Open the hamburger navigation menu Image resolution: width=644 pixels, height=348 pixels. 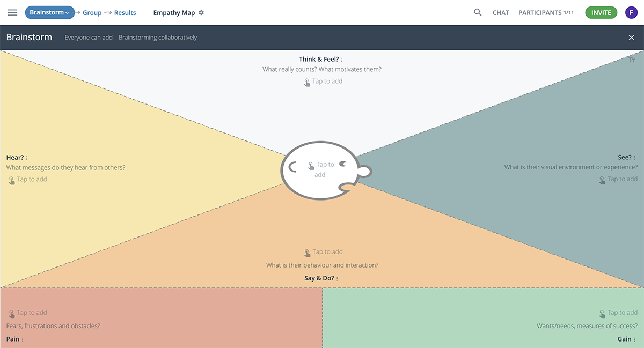tap(12, 12)
